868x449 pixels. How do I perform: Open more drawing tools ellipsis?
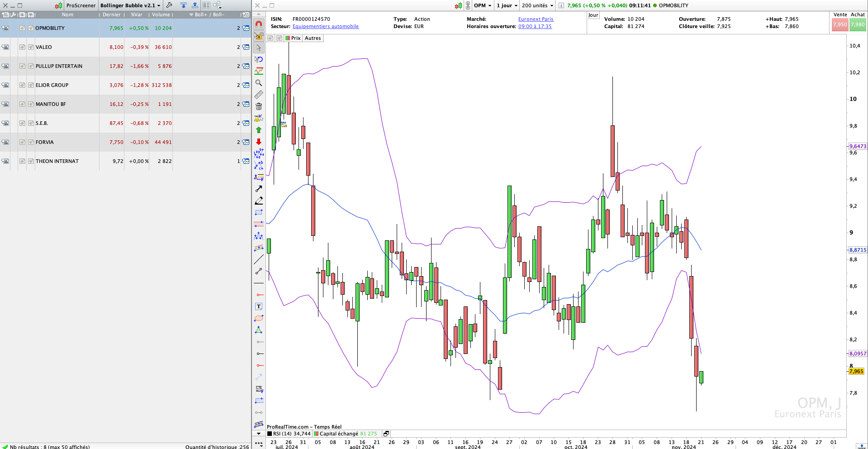tap(259, 444)
